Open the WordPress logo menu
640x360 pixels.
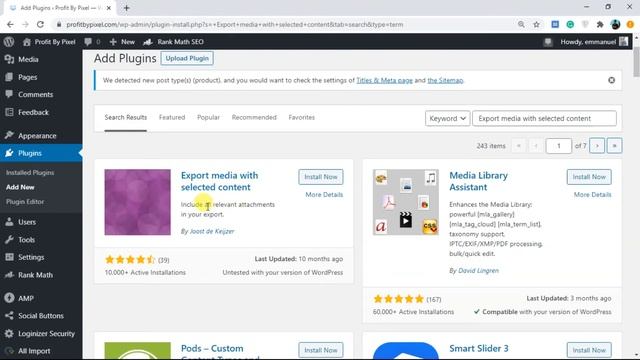pos(9,42)
